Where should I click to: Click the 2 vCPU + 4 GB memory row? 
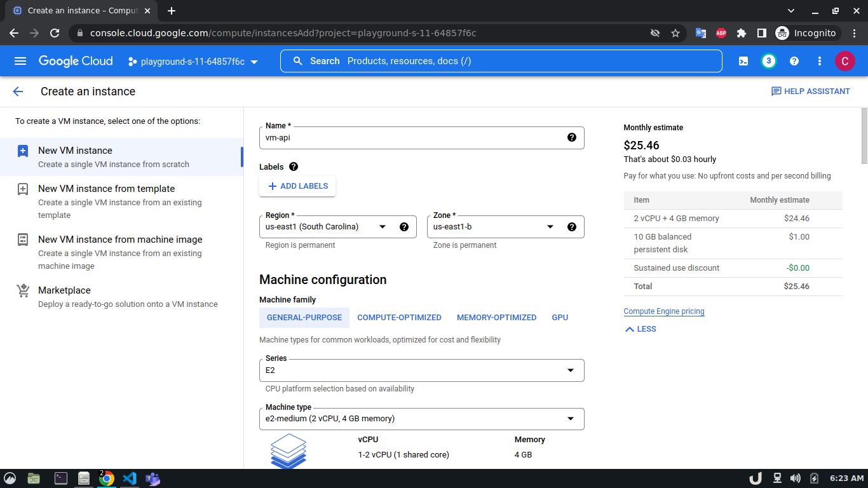point(733,219)
